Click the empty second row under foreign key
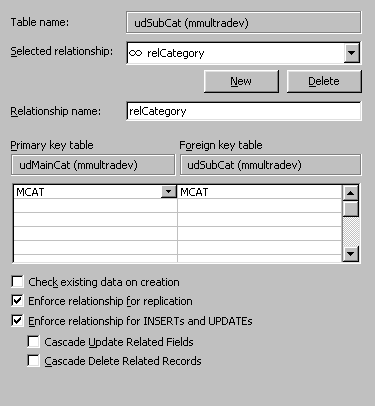 click(x=260, y=206)
